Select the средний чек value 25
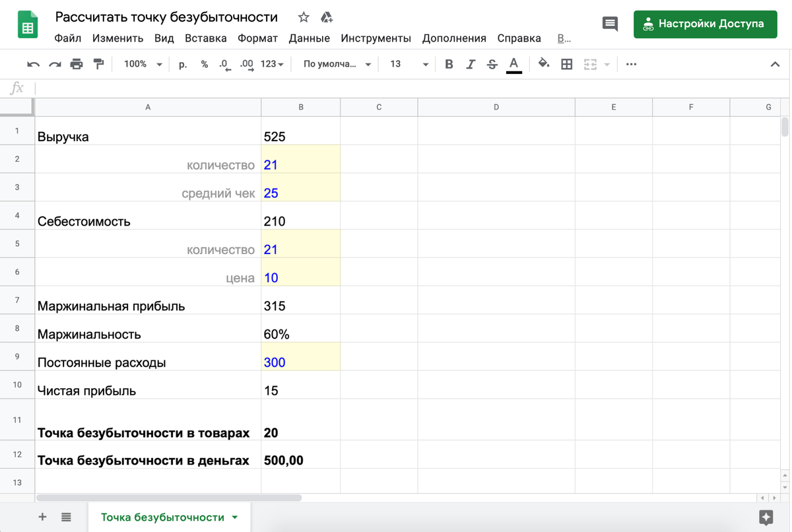This screenshot has height=532, width=792. [301, 187]
